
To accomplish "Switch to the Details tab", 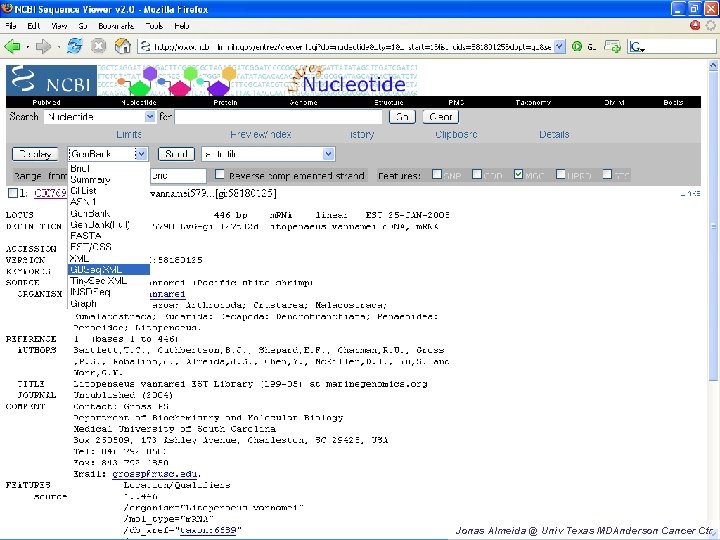I will [554, 135].
